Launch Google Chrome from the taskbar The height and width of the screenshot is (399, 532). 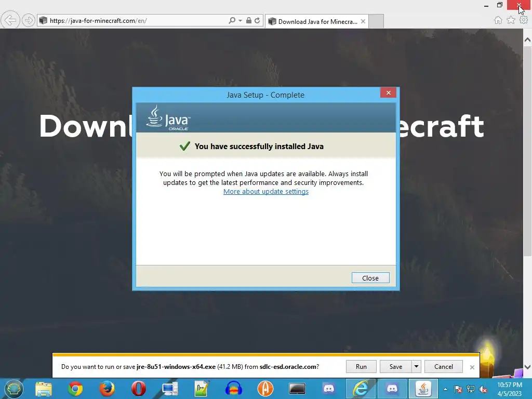pos(75,389)
